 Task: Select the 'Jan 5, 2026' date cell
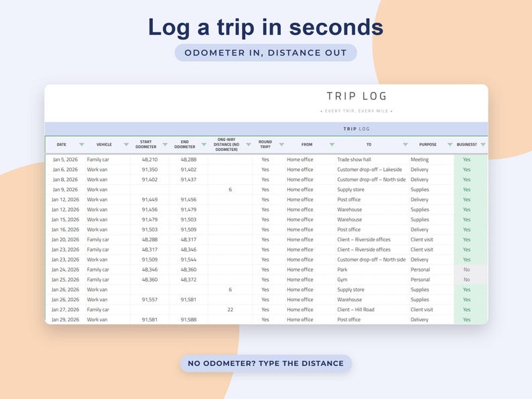[x=65, y=160]
